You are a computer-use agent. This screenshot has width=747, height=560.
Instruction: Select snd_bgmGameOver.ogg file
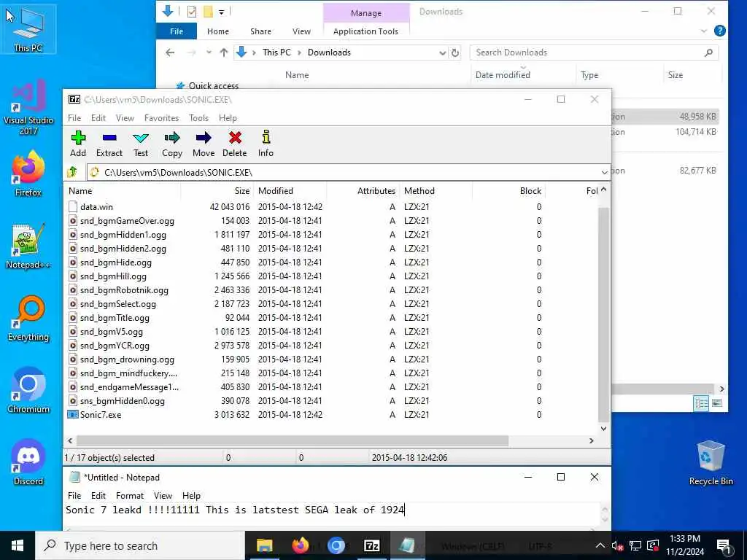[x=127, y=221]
